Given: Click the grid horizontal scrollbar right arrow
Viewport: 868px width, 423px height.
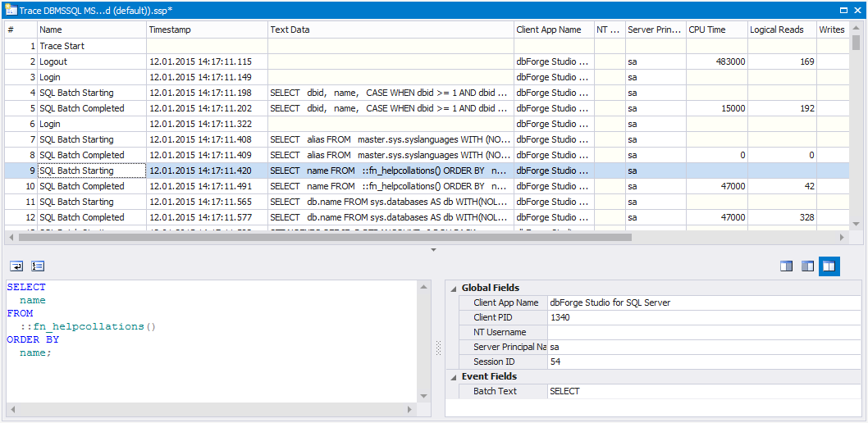Looking at the screenshot, I should tap(842, 237).
